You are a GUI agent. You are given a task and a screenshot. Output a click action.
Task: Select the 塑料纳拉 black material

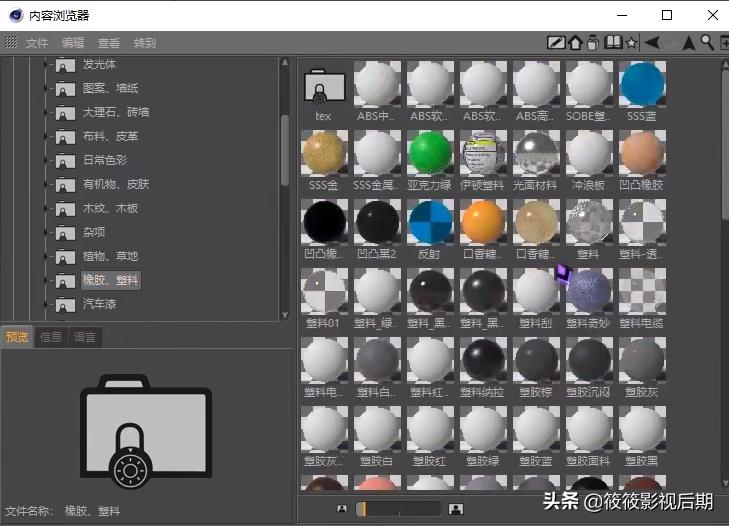click(483, 360)
